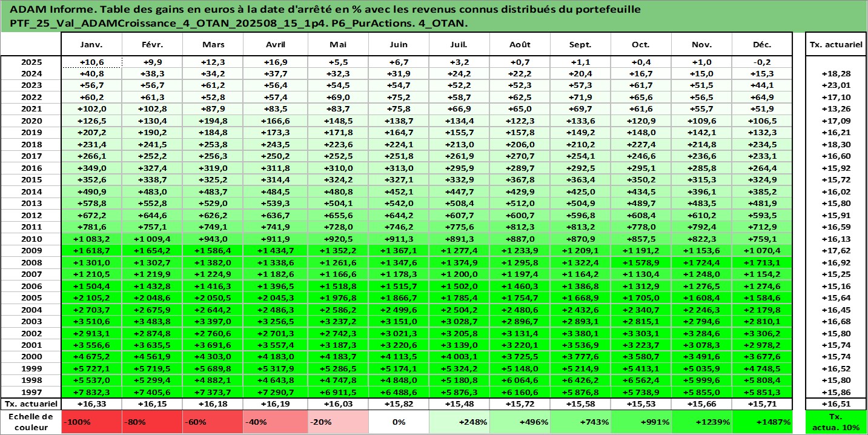Click the +2 105,2 cell in 2005 row
This screenshot has width=868, height=435.
[92, 298]
